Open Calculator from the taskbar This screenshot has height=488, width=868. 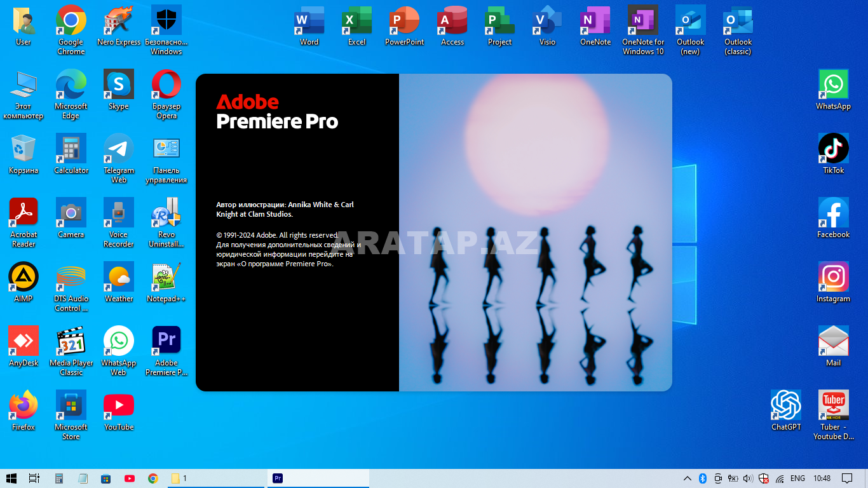[x=59, y=478]
